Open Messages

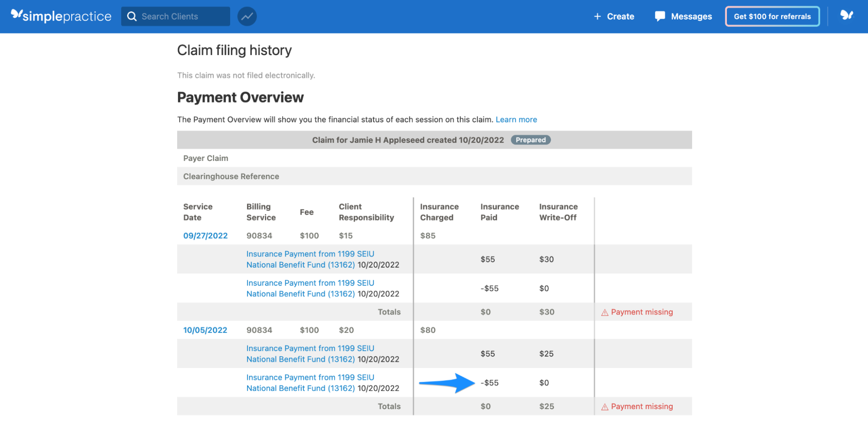pyautogui.click(x=683, y=16)
